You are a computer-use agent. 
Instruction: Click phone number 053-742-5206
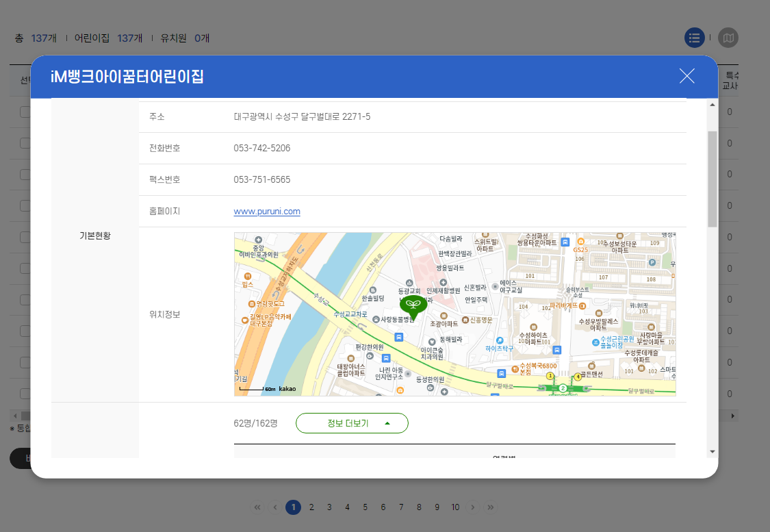click(261, 148)
